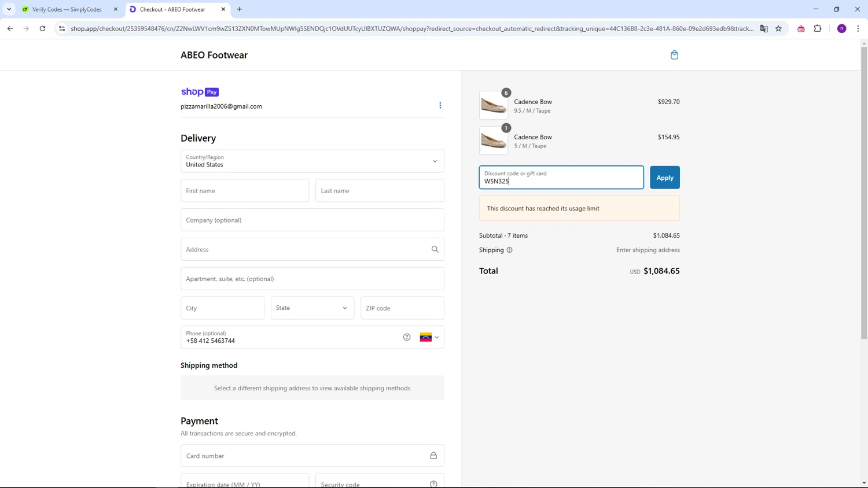The width and height of the screenshot is (868, 488).
Task: Click in the Company optional field
Action: click(x=312, y=220)
